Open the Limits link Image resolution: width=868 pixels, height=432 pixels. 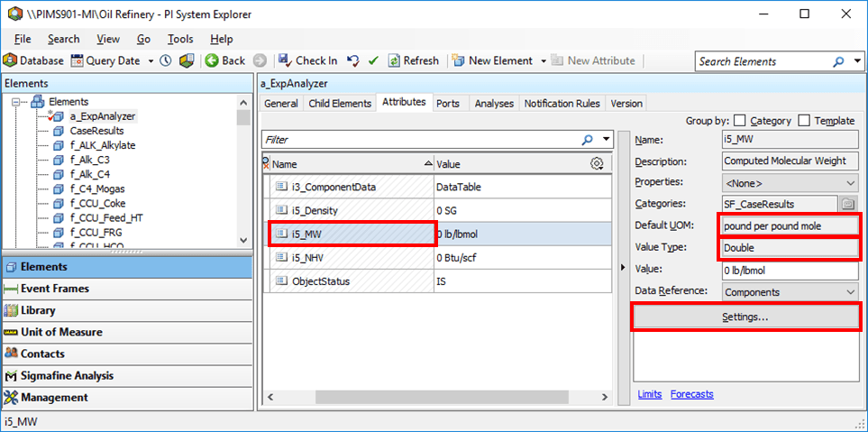tap(650, 394)
